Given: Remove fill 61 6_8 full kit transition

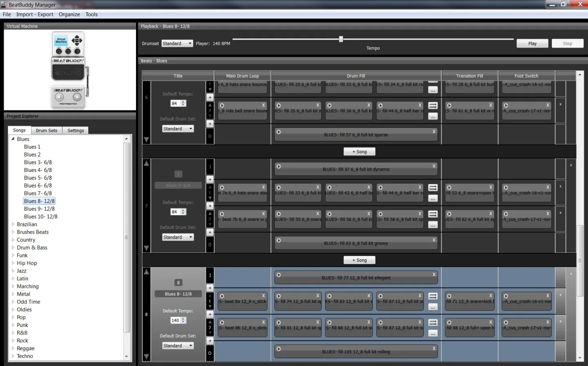Looking at the screenshot, I should pos(491,105).
